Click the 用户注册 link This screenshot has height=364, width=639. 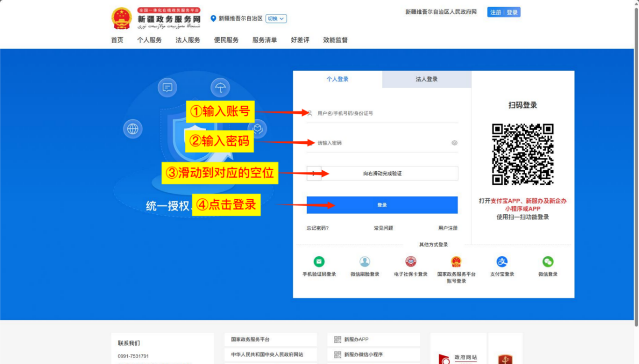(x=448, y=228)
